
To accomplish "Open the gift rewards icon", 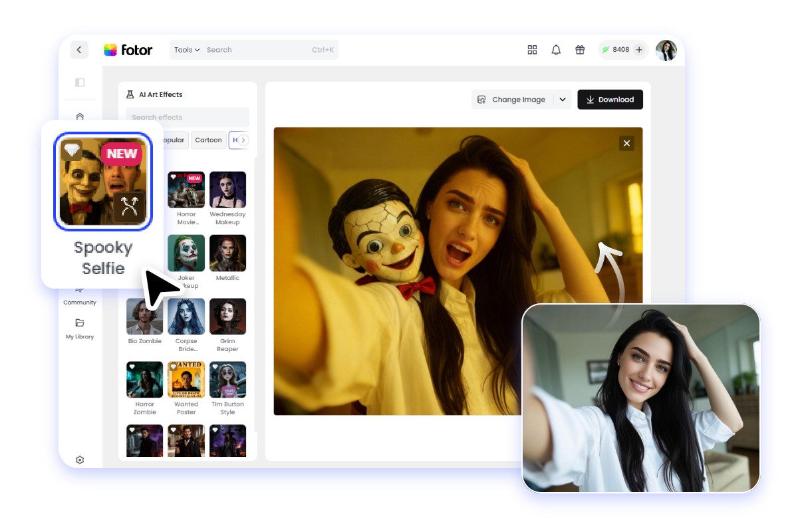I will 579,50.
